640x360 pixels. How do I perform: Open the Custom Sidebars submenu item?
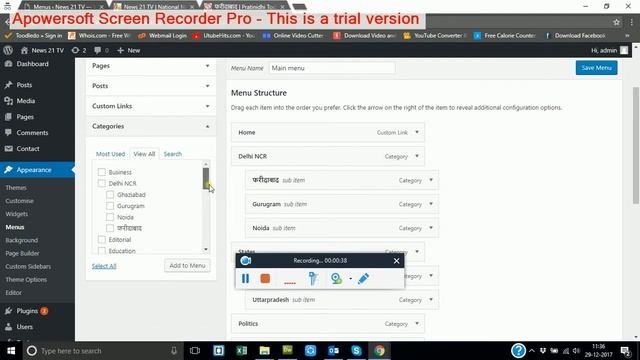pyautogui.click(x=28, y=267)
